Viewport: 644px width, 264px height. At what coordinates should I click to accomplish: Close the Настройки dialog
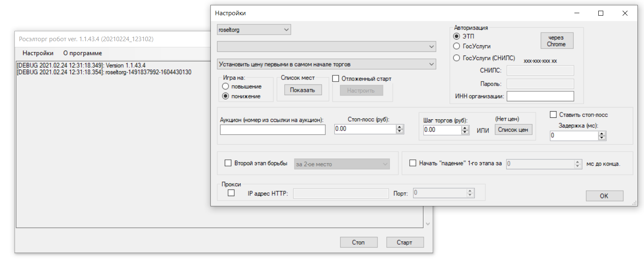click(625, 13)
